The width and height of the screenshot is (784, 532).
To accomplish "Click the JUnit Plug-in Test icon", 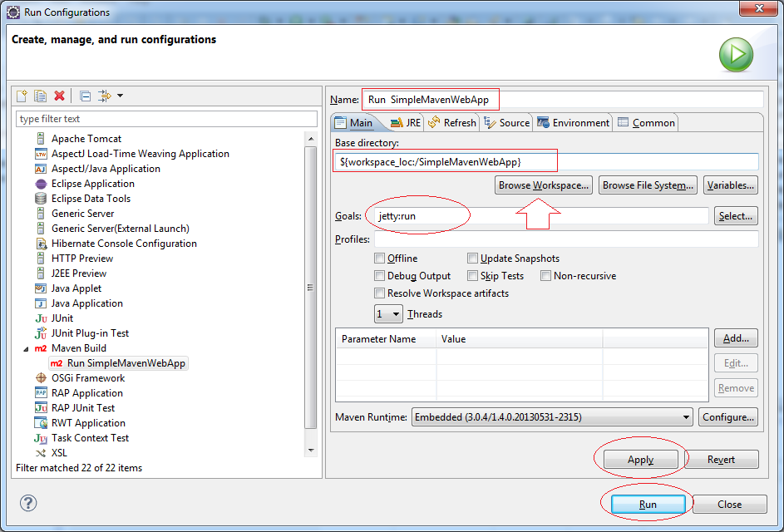I will (41, 333).
